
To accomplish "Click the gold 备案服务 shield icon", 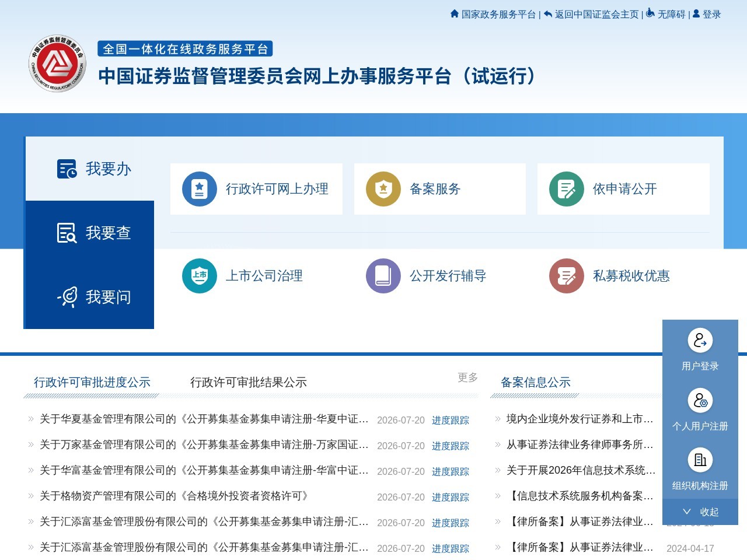I will (383, 189).
